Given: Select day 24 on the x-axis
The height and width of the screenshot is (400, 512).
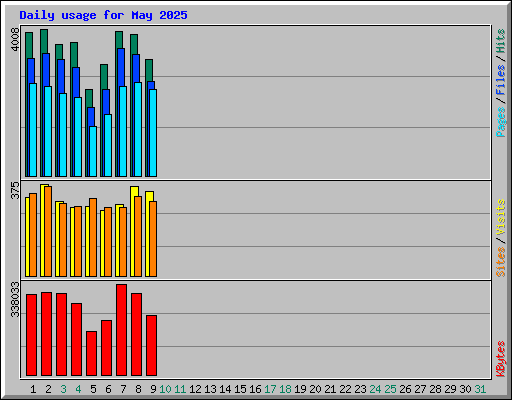Looking at the screenshot, I should (x=375, y=389).
